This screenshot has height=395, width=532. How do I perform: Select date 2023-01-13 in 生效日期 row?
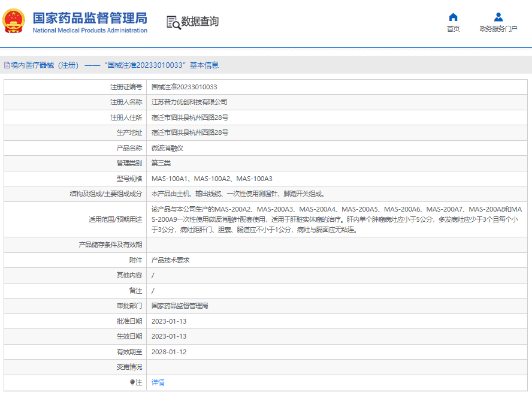pos(169,336)
